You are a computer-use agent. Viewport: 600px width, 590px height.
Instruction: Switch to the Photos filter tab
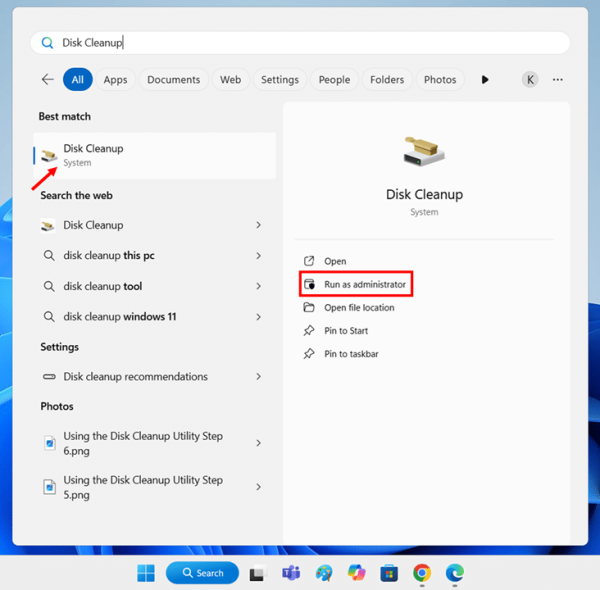click(440, 80)
